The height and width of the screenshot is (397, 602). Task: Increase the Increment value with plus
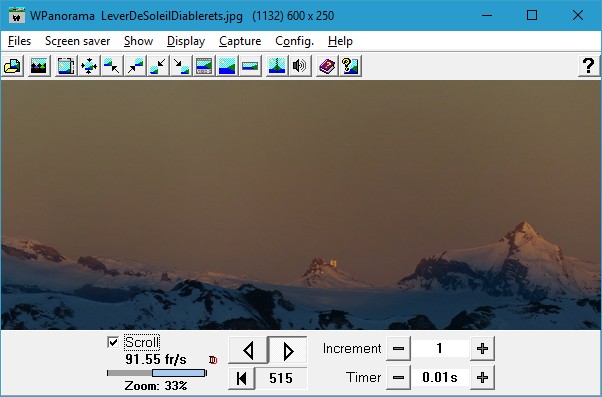[482, 349]
